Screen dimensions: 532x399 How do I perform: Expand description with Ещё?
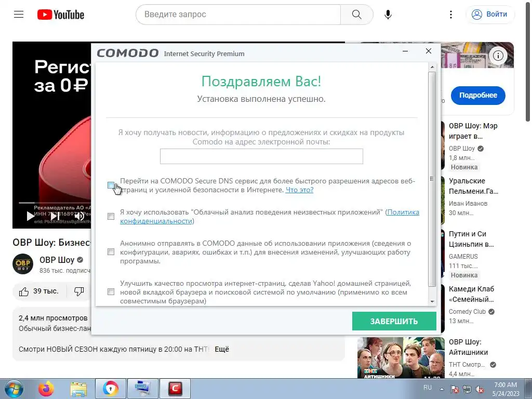point(222,349)
